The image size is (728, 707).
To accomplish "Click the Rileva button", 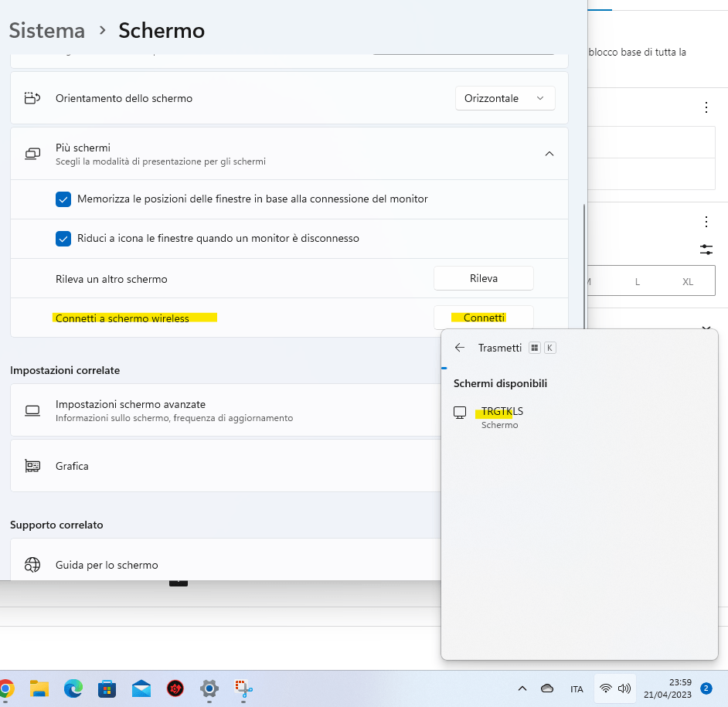I will 483,278.
